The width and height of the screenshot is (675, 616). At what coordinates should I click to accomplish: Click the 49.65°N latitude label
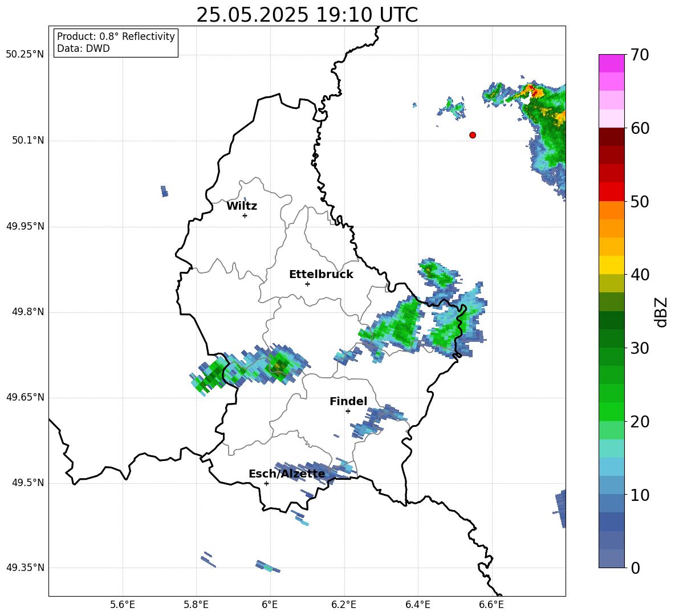pos(25,397)
